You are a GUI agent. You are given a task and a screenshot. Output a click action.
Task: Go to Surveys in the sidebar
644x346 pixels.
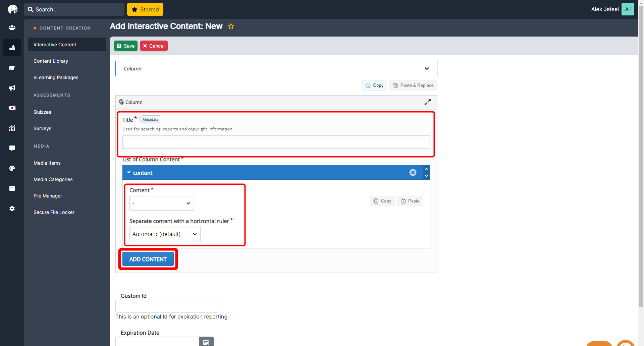[x=42, y=128]
